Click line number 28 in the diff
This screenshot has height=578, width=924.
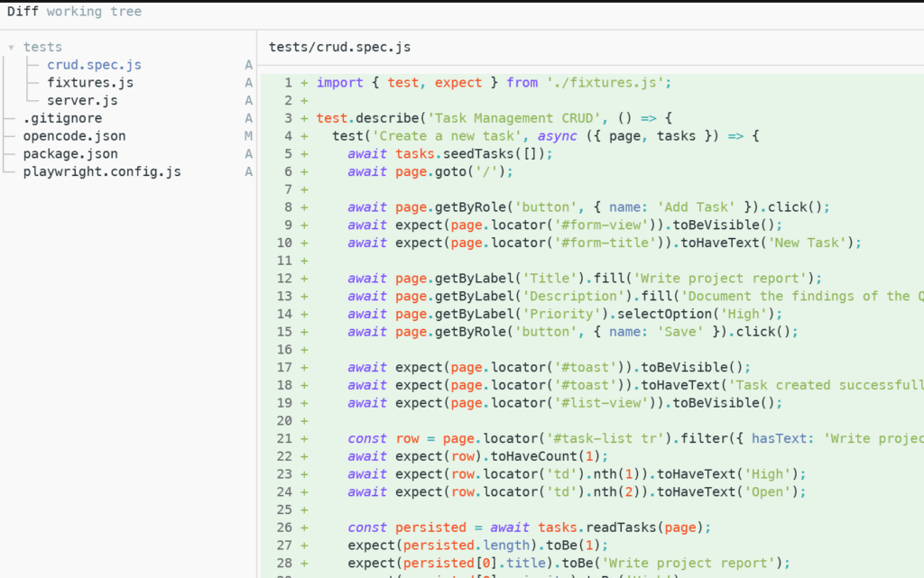[x=284, y=564]
